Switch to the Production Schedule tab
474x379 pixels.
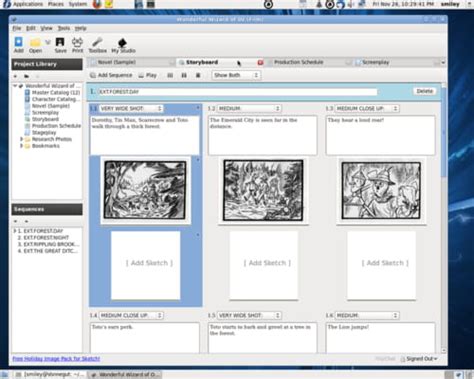coord(298,62)
